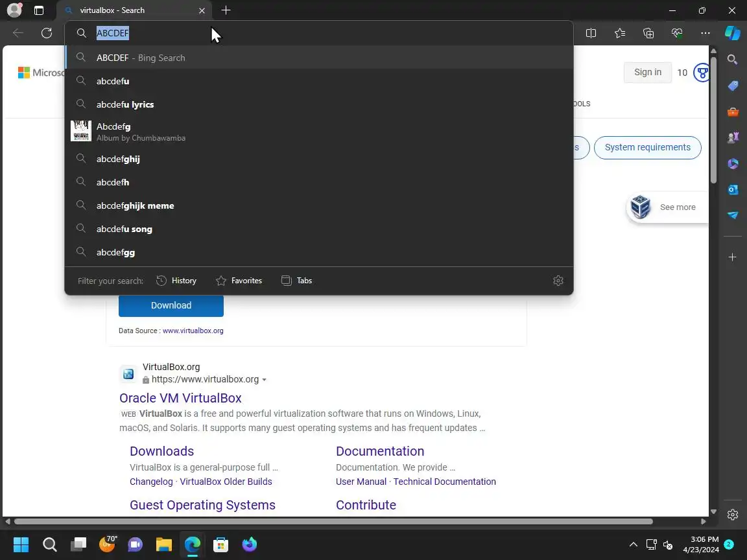The height and width of the screenshot is (560, 747).
Task: Click the address bar text ABCDEF
Action: [112, 33]
